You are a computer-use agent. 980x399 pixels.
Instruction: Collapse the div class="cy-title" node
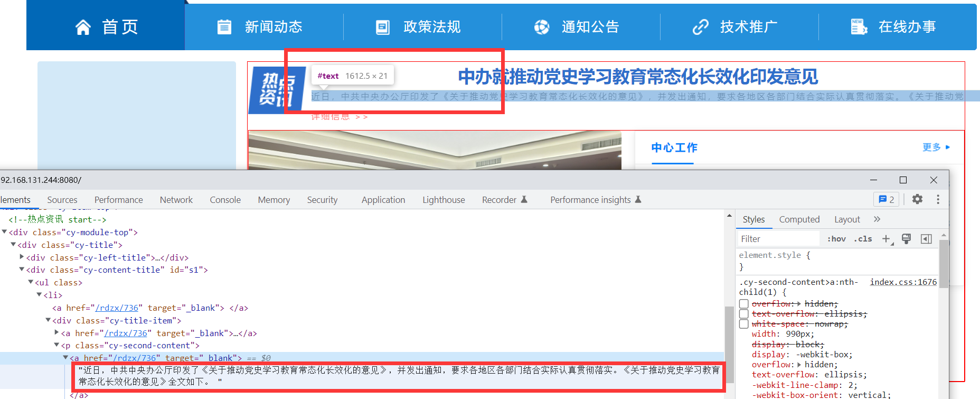14,245
